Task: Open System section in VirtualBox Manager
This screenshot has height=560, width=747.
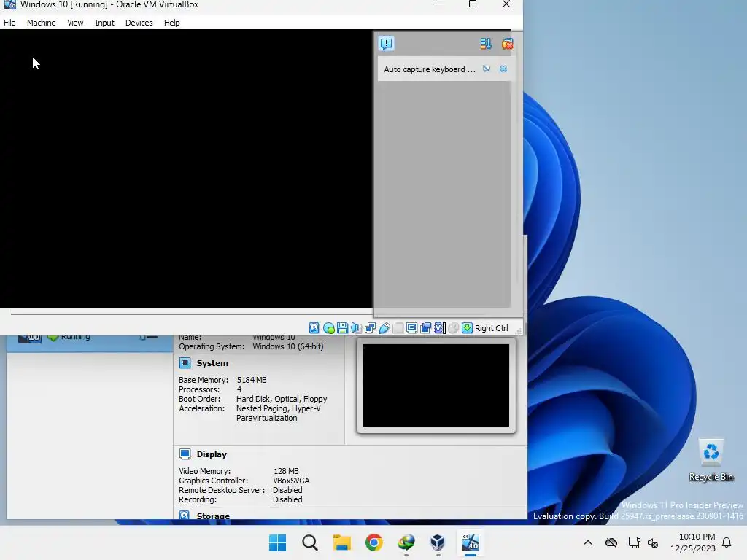Action: pyautogui.click(x=212, y=363)
